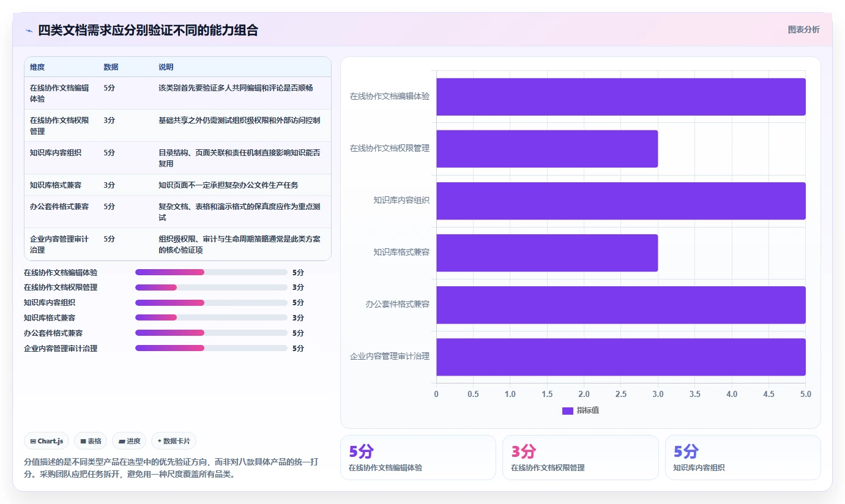
Task: Click the 企业内容管理审计治理 progress bar
Action: tap(211, 349)
